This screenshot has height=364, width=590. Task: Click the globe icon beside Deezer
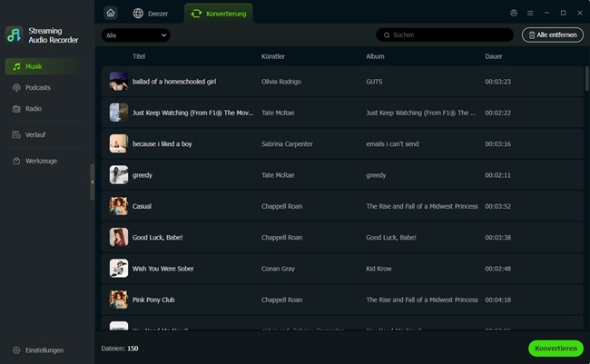click(138, 14)
